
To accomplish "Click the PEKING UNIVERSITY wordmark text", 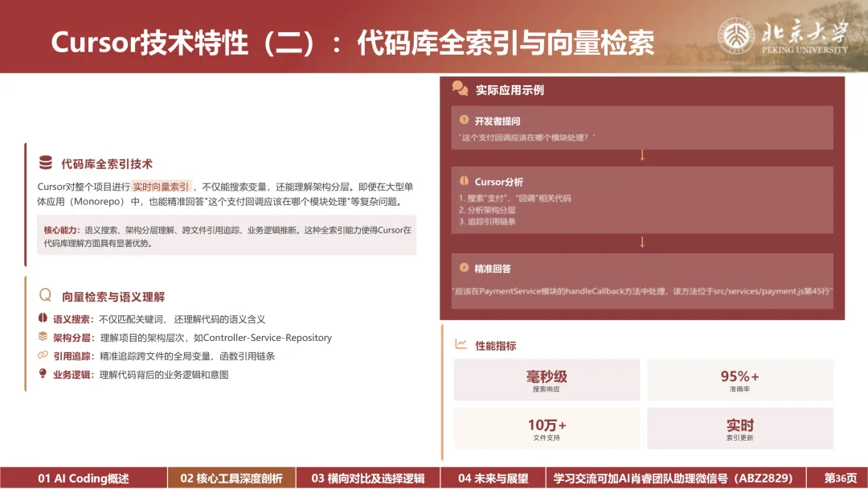I will 805,50.
